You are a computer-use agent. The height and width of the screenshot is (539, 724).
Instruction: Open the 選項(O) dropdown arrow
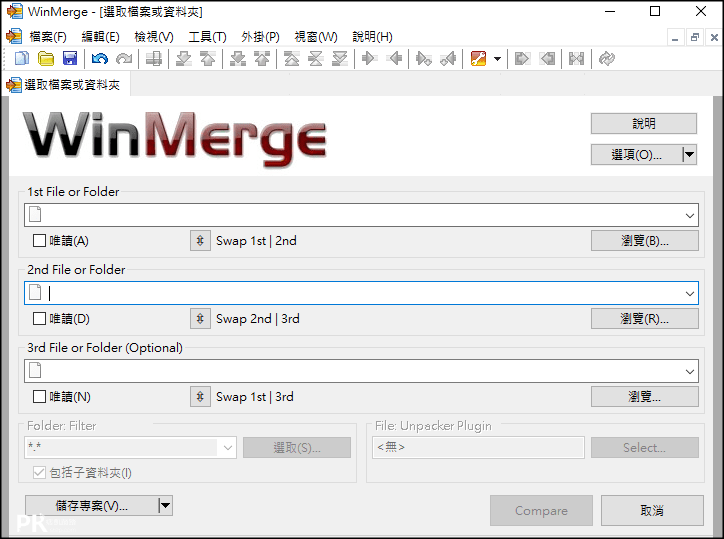[x=689, y=155]
